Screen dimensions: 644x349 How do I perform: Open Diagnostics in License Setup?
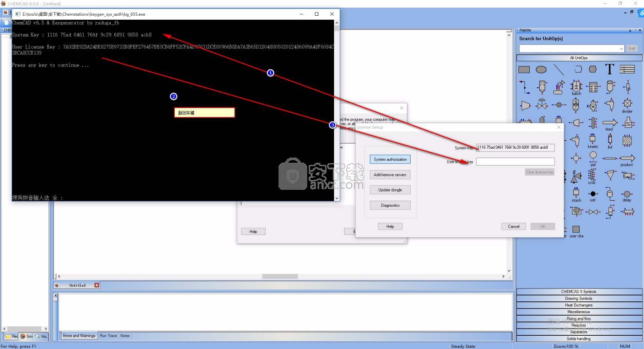[x=390, y=205]
